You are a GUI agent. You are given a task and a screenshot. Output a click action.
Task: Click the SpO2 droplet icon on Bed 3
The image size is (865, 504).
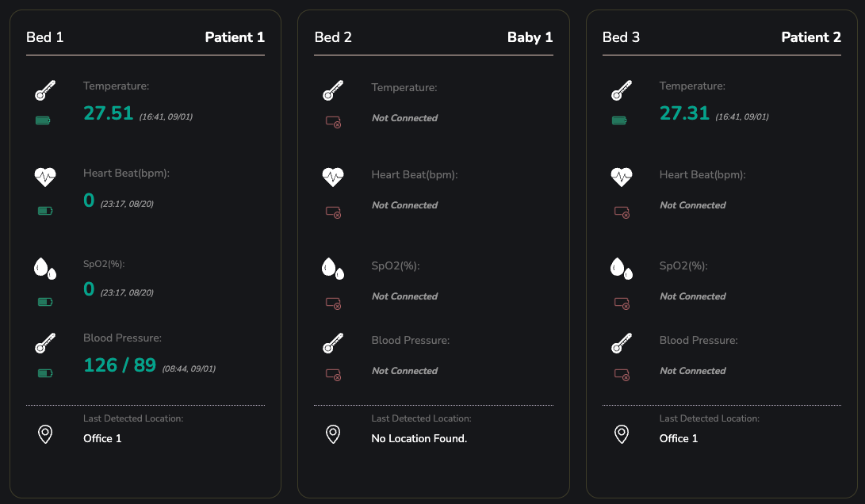point(622,267)
